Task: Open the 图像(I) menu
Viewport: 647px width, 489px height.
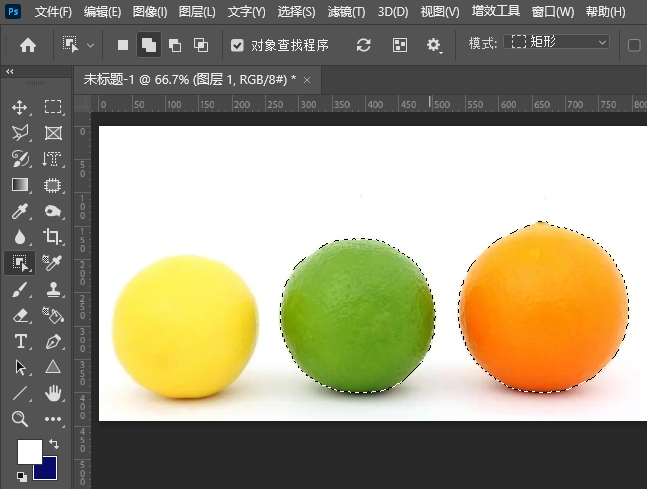Action: 150,12
